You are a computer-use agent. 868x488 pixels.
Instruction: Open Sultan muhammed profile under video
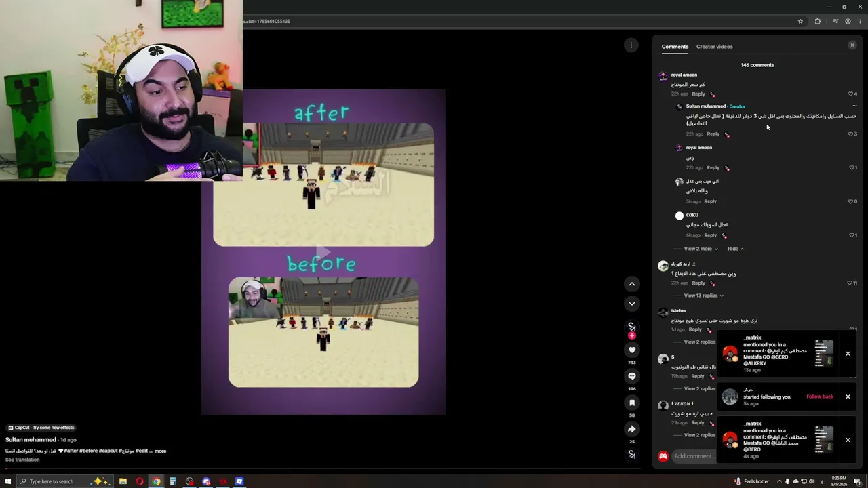(31, 440)
